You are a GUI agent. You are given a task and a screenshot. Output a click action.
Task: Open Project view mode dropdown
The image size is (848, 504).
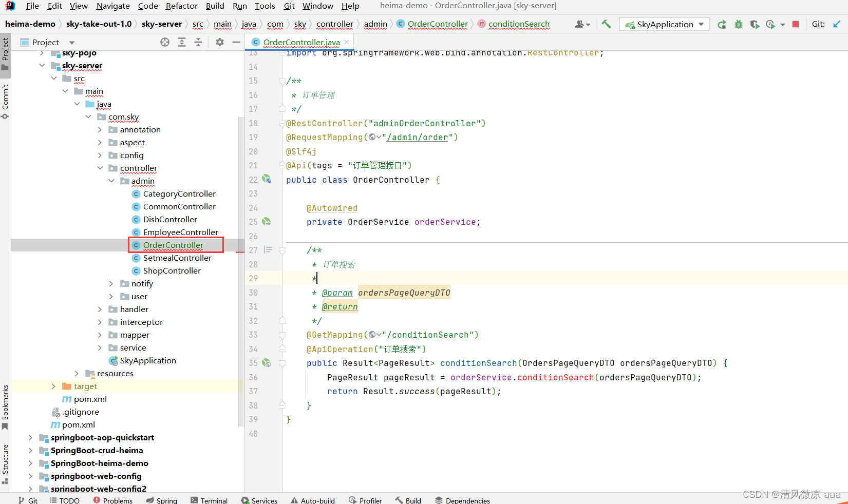[x=72, y=43]
